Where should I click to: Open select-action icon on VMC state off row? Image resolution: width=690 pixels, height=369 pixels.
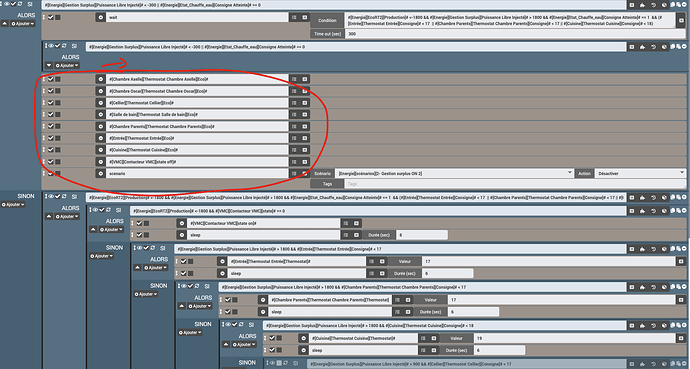point(294,162)
